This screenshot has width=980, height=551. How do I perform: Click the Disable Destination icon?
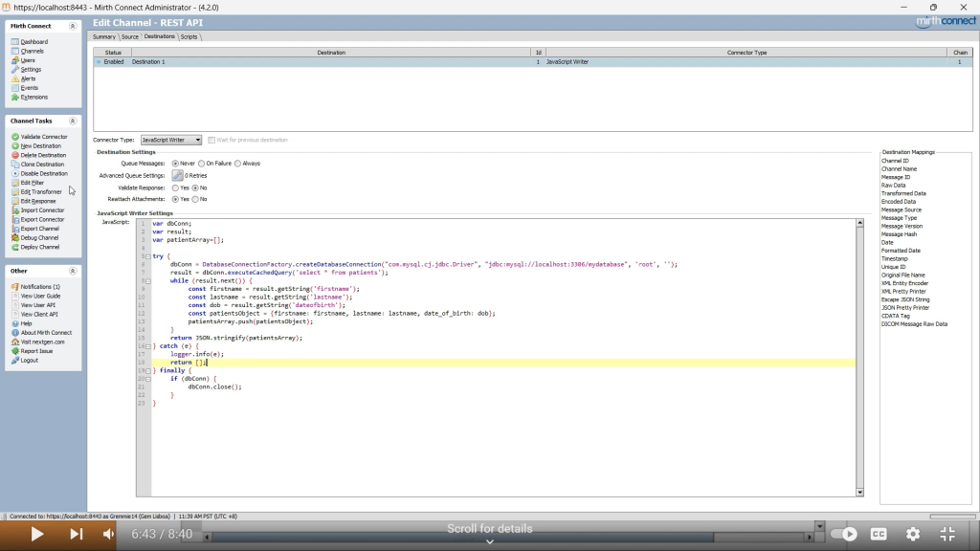pos(15,174)
